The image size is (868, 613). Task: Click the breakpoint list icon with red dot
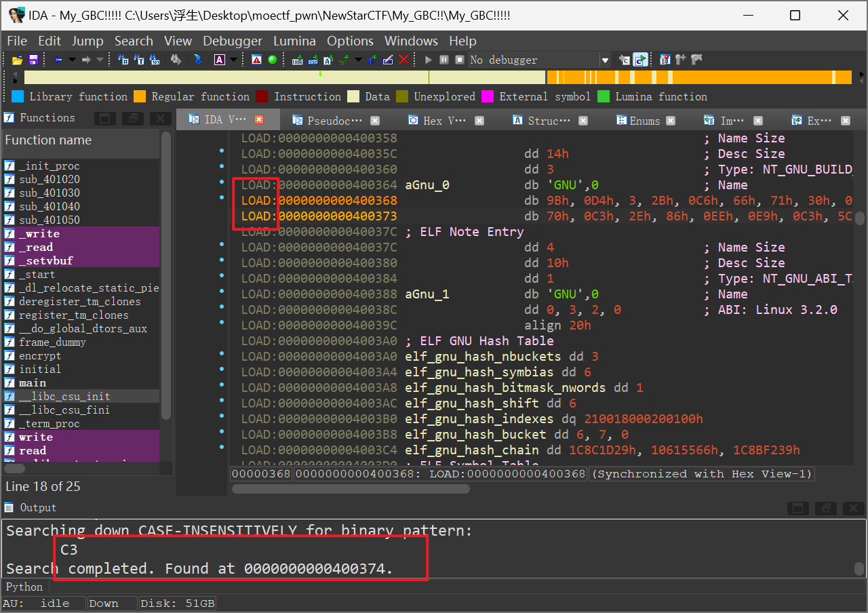click(x=665, y=60)
